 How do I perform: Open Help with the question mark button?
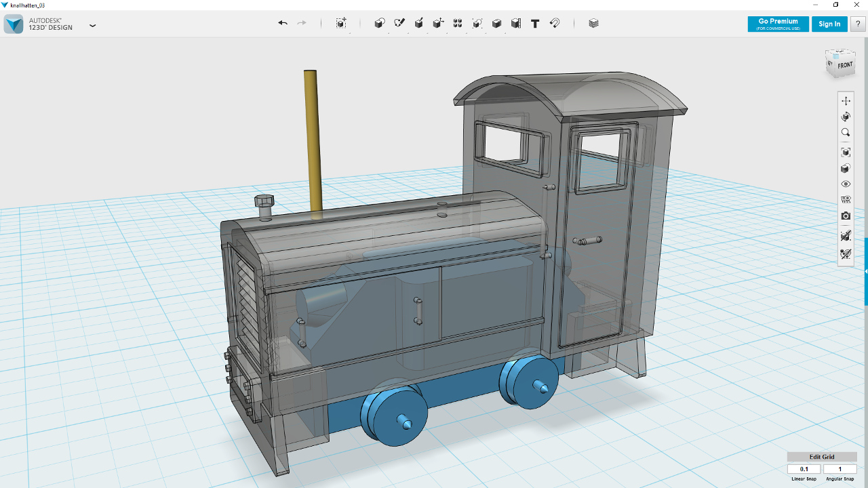pos(858,24)
